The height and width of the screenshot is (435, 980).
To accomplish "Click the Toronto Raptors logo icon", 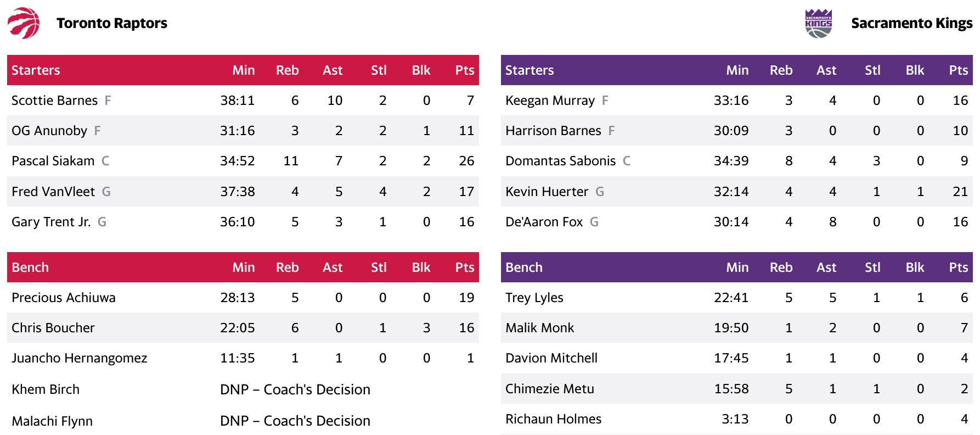I will point(24,23).
